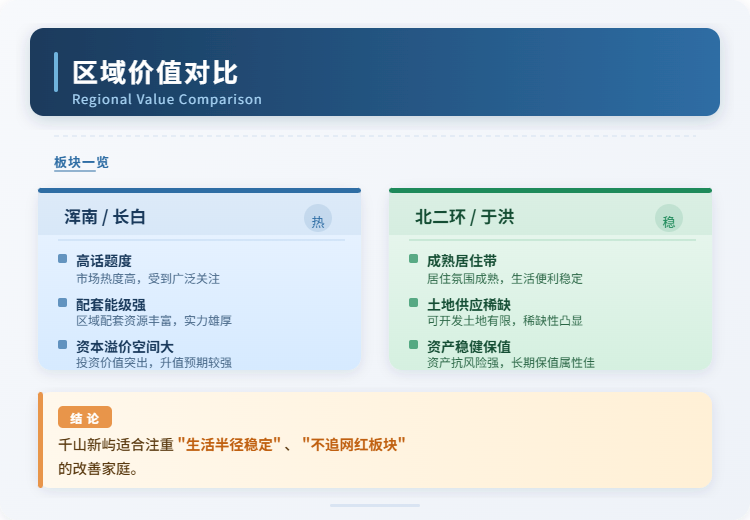Click the orange 结论 tag
This screenshot has height=520, width=750.
[85, 417]
